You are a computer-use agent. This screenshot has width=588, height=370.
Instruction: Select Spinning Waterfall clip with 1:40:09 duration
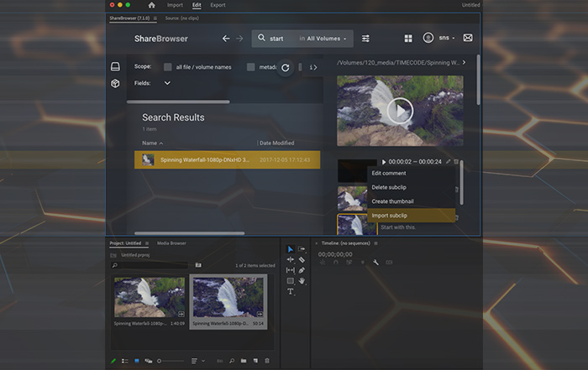click(150, 302)
